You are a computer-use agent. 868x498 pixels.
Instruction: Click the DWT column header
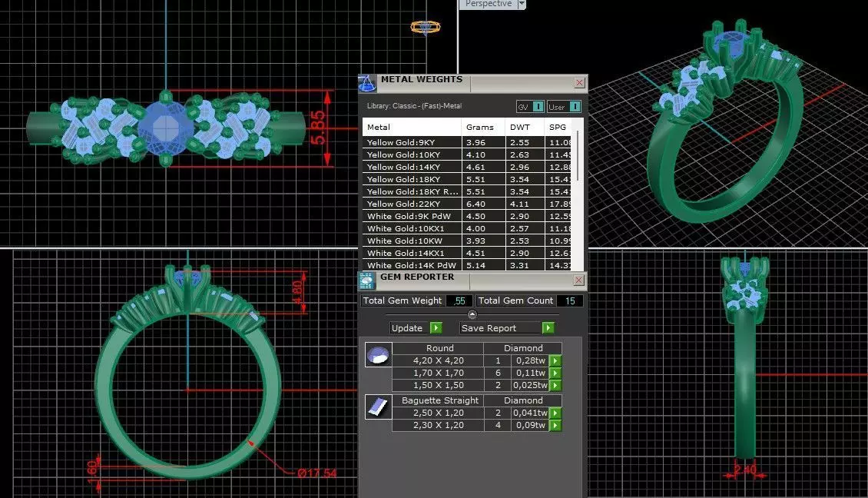pyautogui.click(x=524, y=127)
